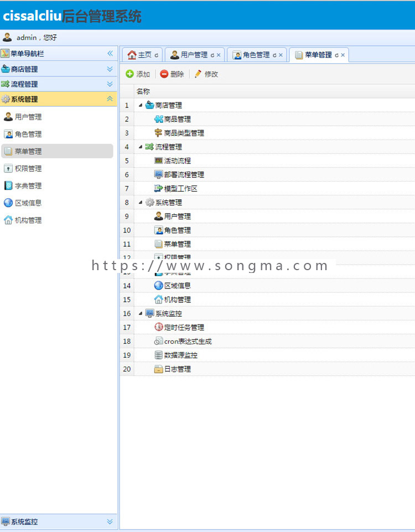The width and height of the screenshot is (415, 532).
Task: Collapse the 系统管理 accordion section
Action: click(110, 99)
